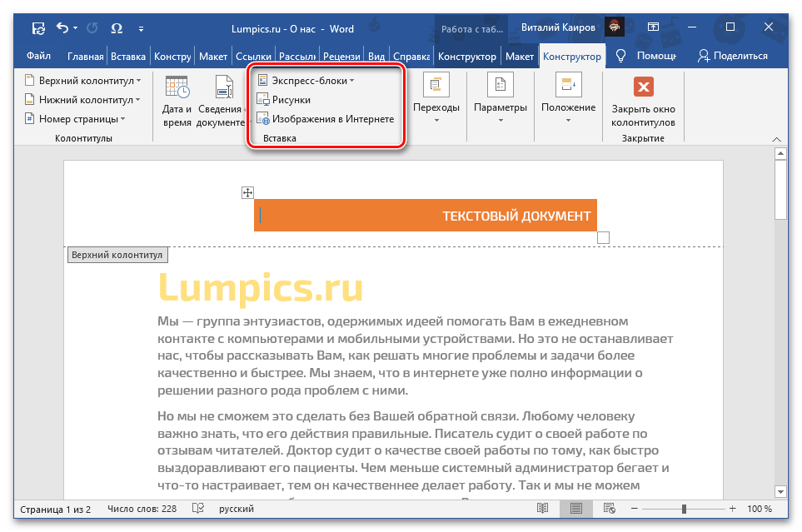Click the lightbulb Помощь icon
802x532 pixels.
click(x=620, y=56)
